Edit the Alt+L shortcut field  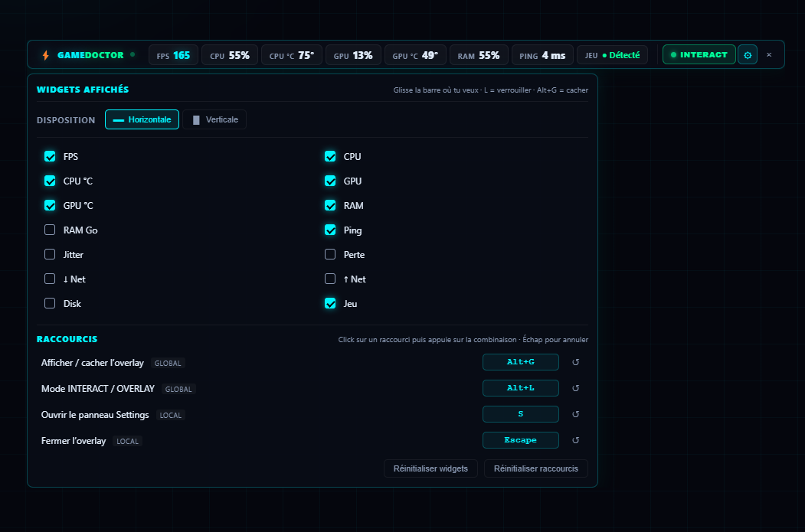point(521,388)
